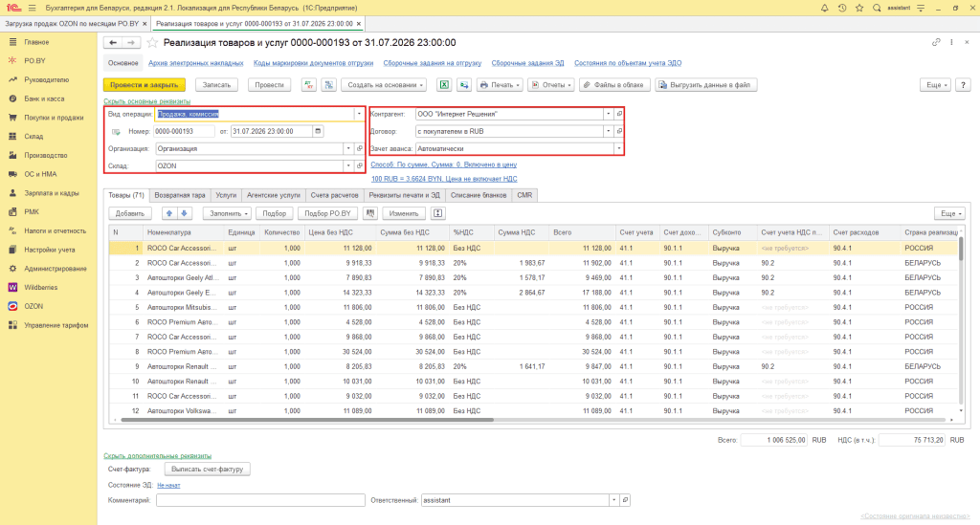
Task: Open the Архив электронных накладных link
Action: (195, 63)
